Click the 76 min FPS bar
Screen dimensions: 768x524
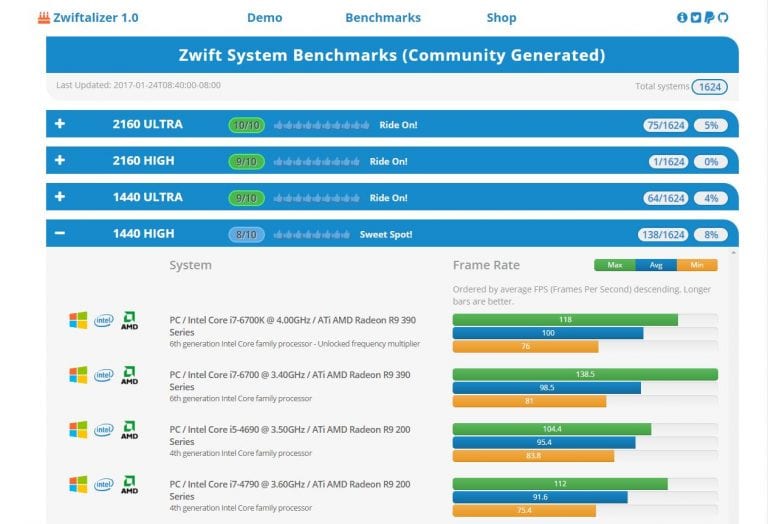pyautogui.click(x=526, y=347)
